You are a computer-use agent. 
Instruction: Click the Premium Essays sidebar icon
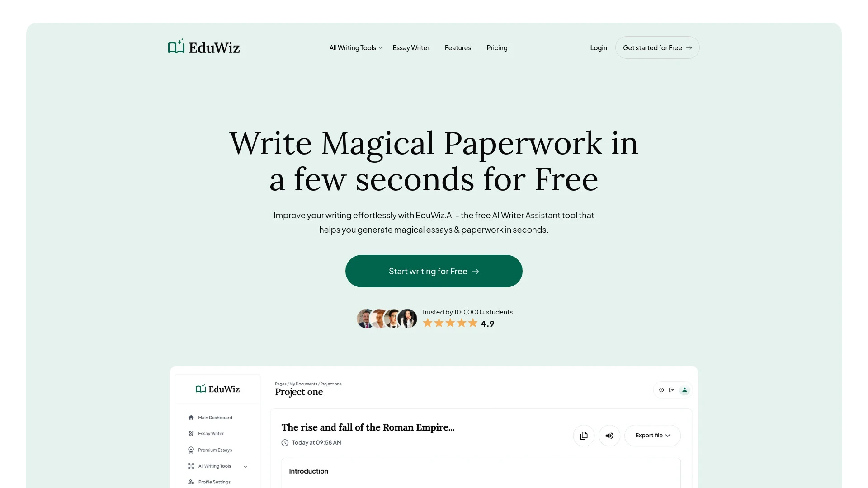[x=191, y=450]
